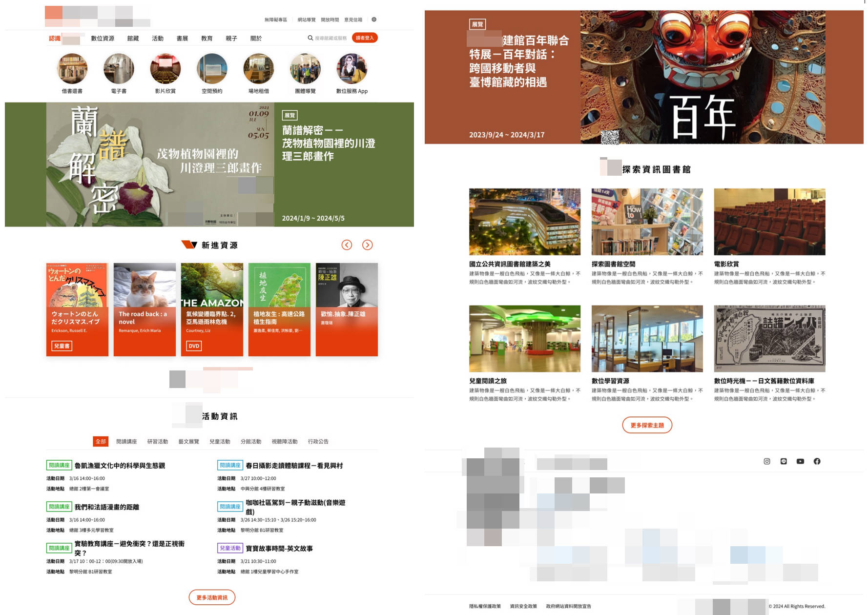Viewport: 868px width, 615px height.
Task: Open event 我們和法語漫畫的距離
Action: click(x=107, y=507)
